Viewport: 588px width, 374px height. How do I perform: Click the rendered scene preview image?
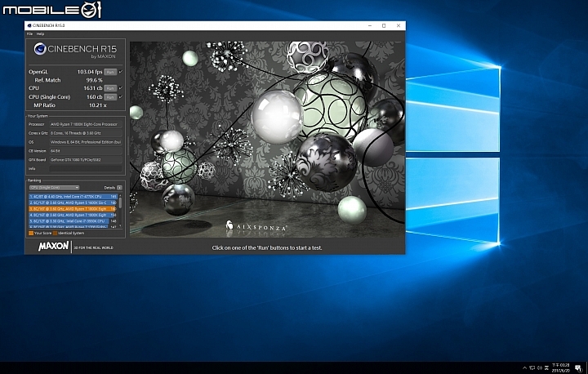pyautogui.click(x=267, y=139)
